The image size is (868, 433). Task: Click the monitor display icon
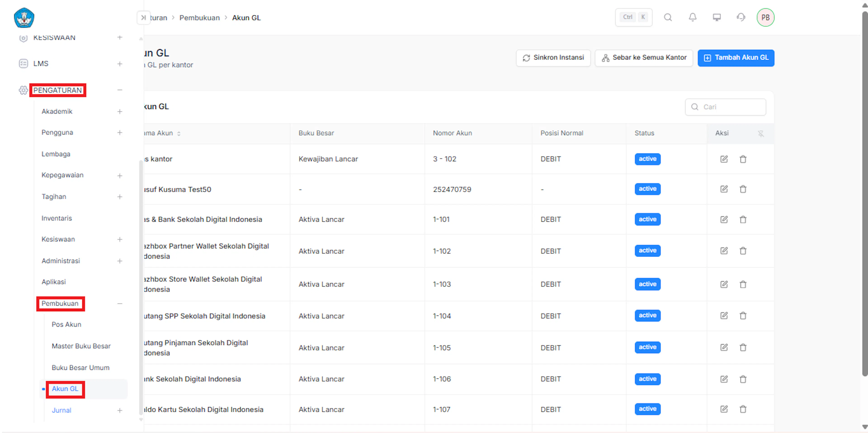(717, 17)
